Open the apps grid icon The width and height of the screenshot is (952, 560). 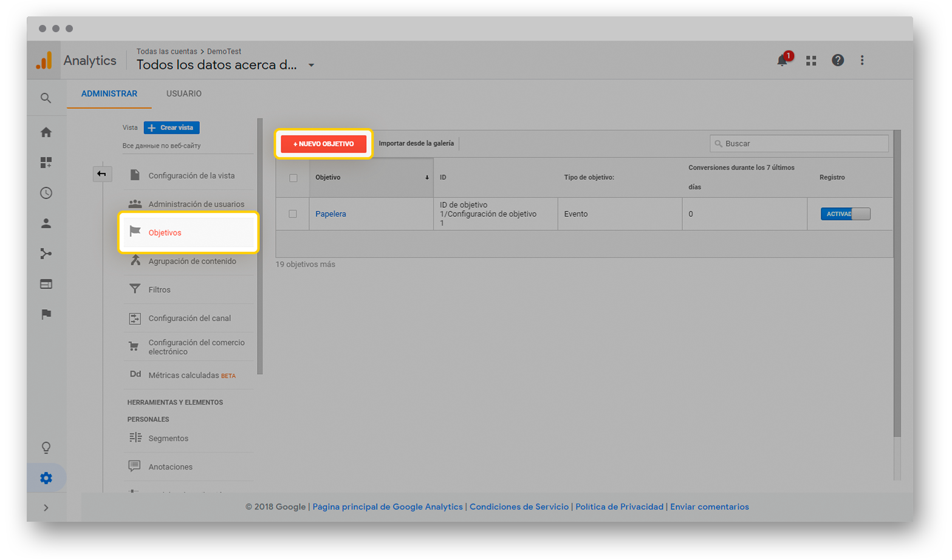point(811,61)
